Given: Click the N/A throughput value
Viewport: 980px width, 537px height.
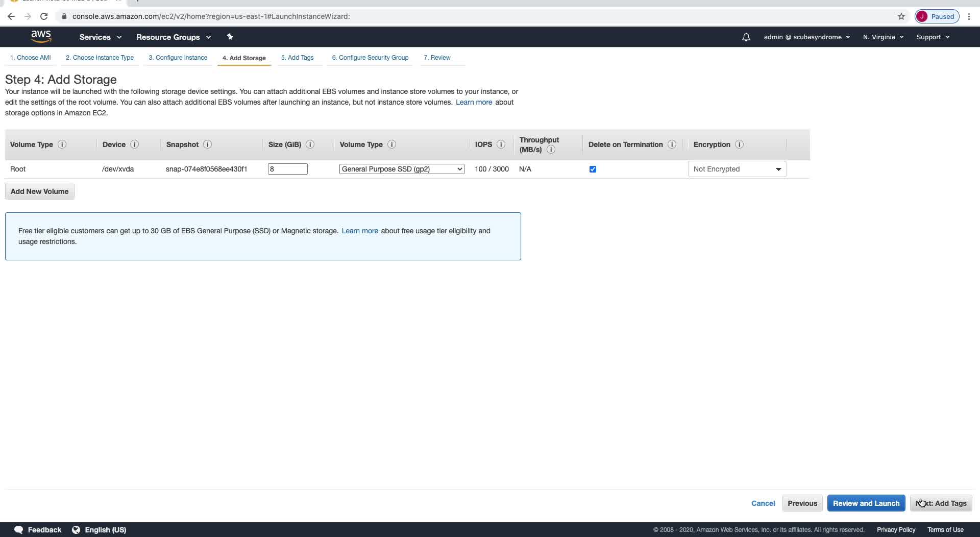Looking at the screenshot, I should tap(525, 169).
